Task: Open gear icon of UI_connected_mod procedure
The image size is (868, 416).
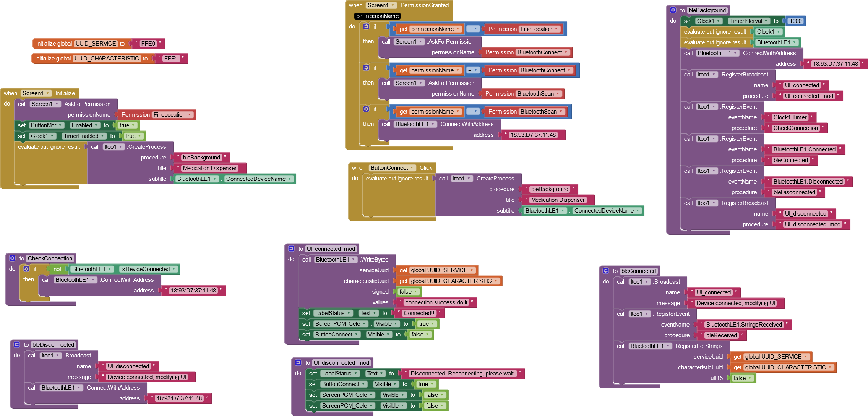Action: click(x=291, y=249)
